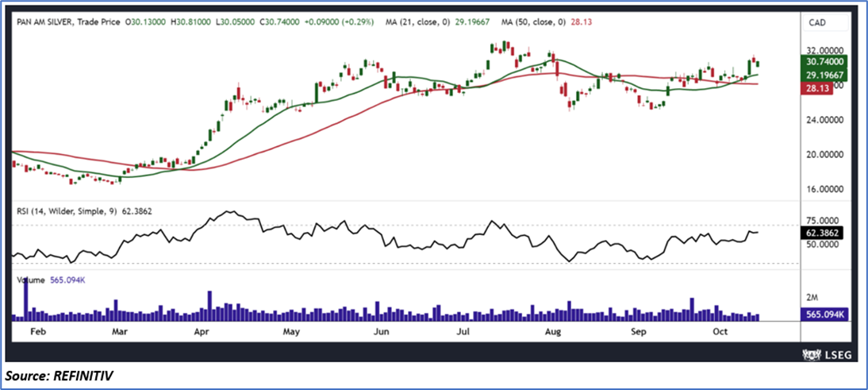868x390 pixels.
Task: Click the purple 565.094K volume axis tag
Action: (x=824, y=314)
